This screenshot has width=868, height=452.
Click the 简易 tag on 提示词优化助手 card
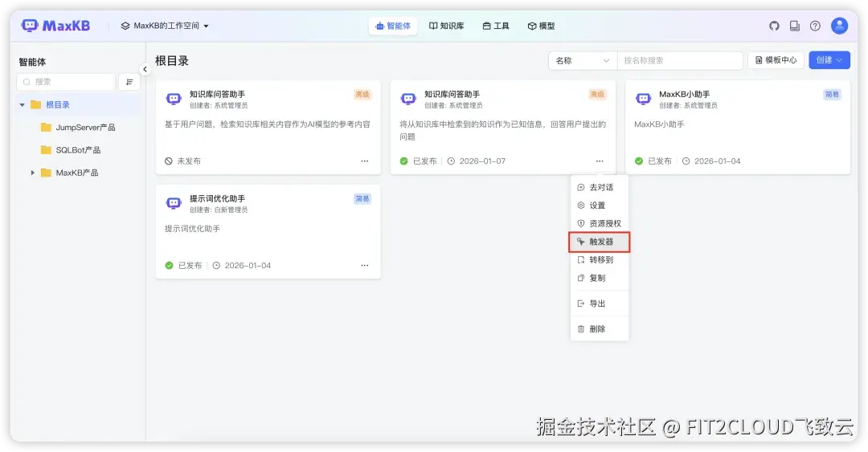(x=362, y=198)
